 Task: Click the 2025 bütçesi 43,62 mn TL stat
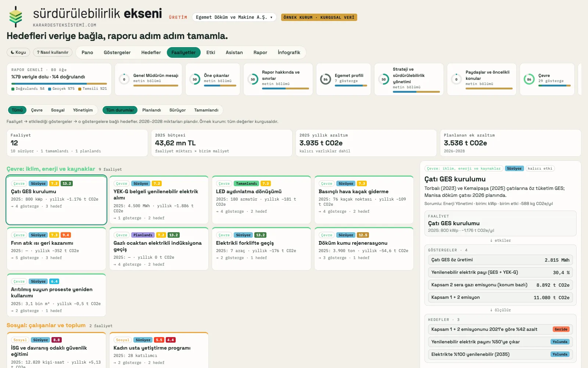point(222,143)
